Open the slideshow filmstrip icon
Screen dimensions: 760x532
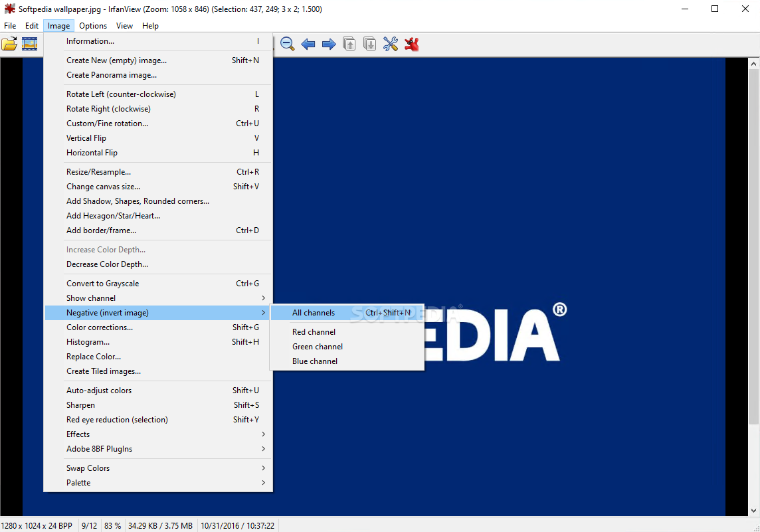click(30, 44)
